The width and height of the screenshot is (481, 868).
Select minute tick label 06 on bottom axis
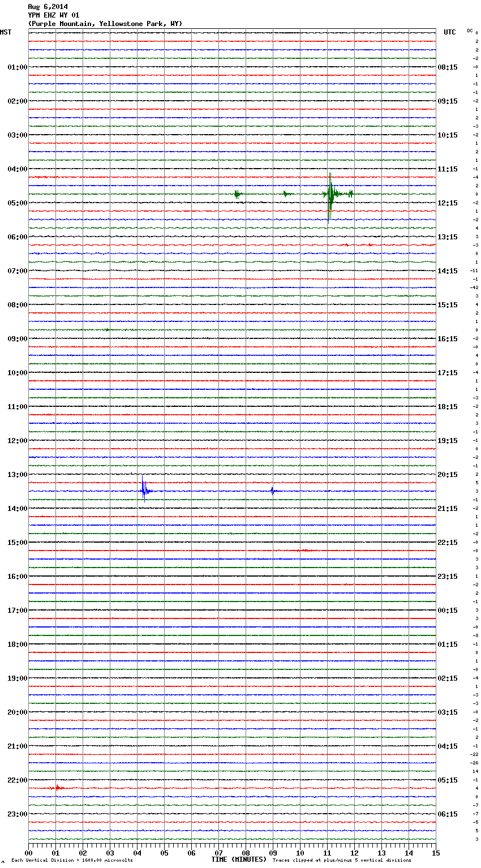pos(191,853)
